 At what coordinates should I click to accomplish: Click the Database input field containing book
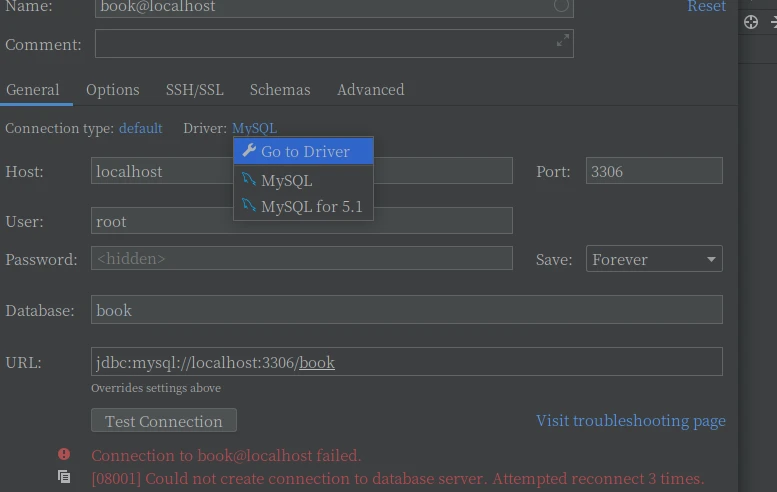tap(406, 310)
